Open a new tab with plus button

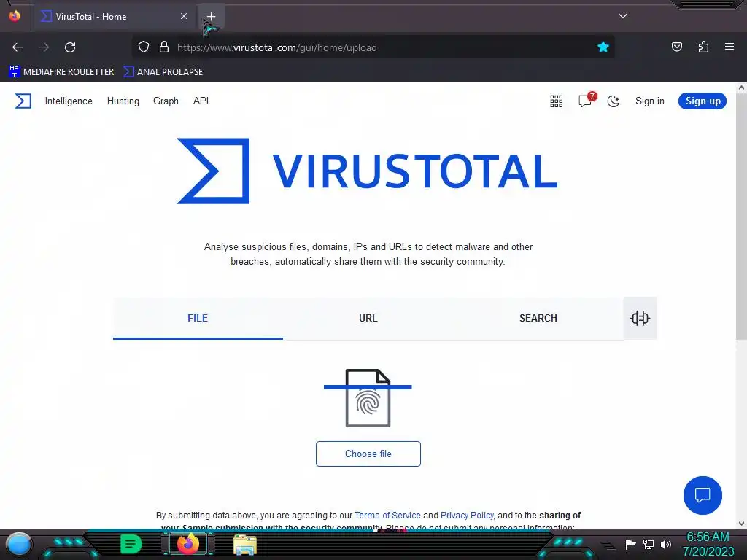[x=211, y=17]
